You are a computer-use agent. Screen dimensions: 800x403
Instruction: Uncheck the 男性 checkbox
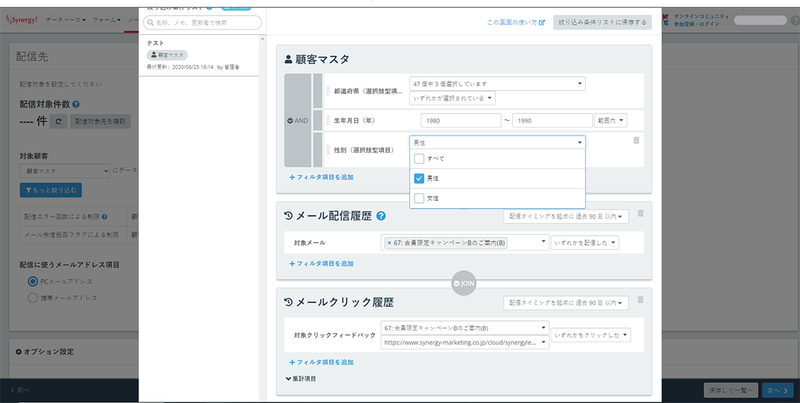[x=419, y=179]
